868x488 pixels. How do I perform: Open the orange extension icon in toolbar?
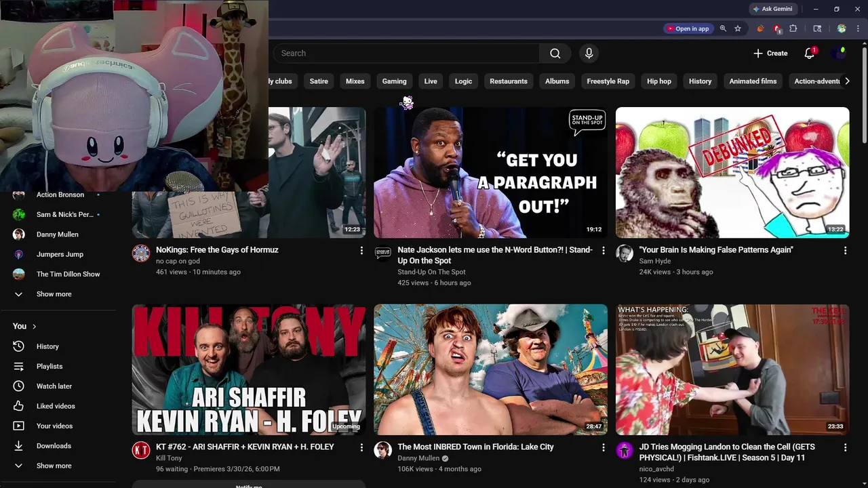pos(760,28)
